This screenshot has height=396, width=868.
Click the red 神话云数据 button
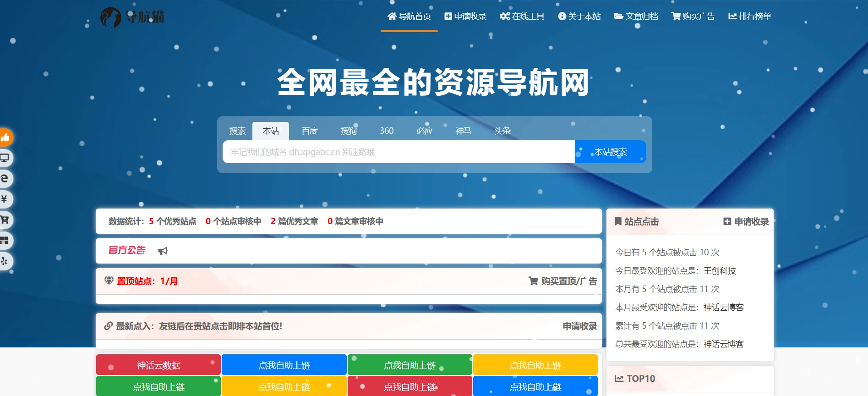[x=158, y=365]
